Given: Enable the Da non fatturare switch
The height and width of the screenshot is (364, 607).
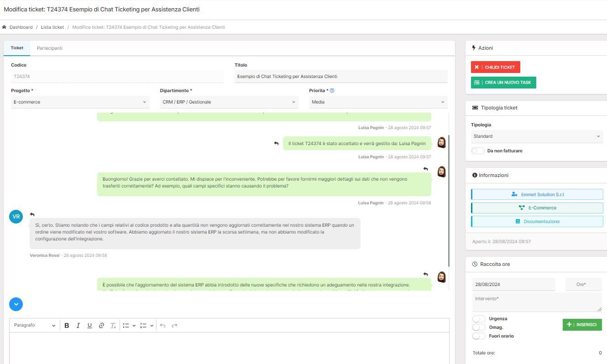Looking at the screenshot, I should tap(477, 151).
